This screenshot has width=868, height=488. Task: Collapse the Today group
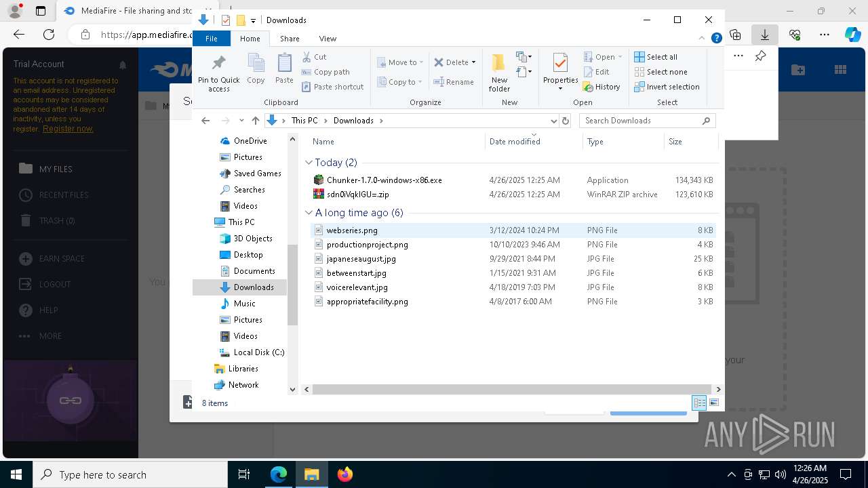[x=309, y=163]
